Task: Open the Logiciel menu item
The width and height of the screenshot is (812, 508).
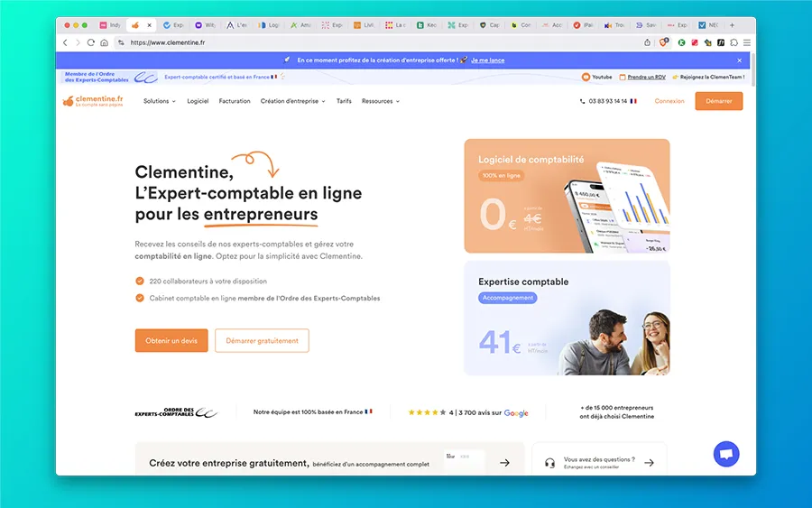Action: click(198, 101)
